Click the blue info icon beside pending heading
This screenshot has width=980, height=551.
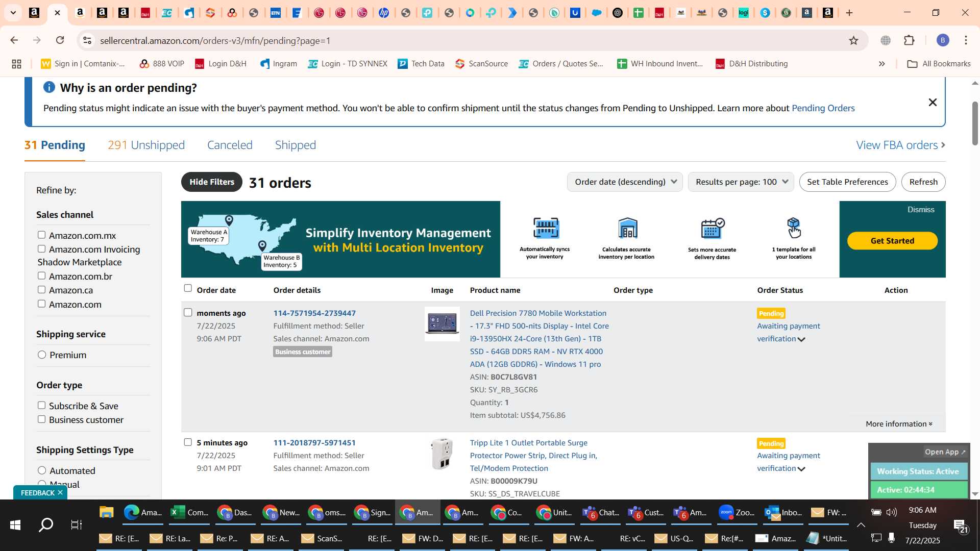tap(49, 87)
